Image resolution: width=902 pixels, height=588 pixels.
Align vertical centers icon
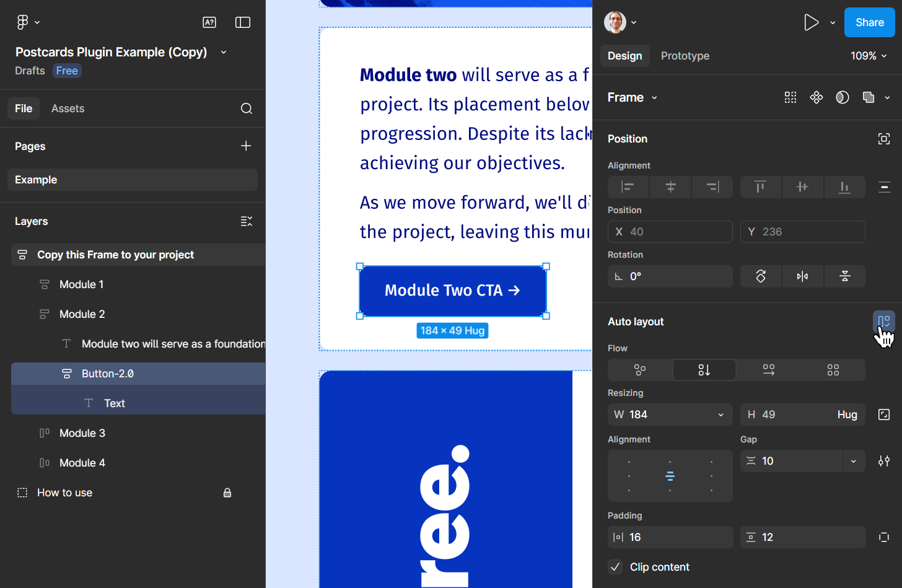tap(802, 186)
